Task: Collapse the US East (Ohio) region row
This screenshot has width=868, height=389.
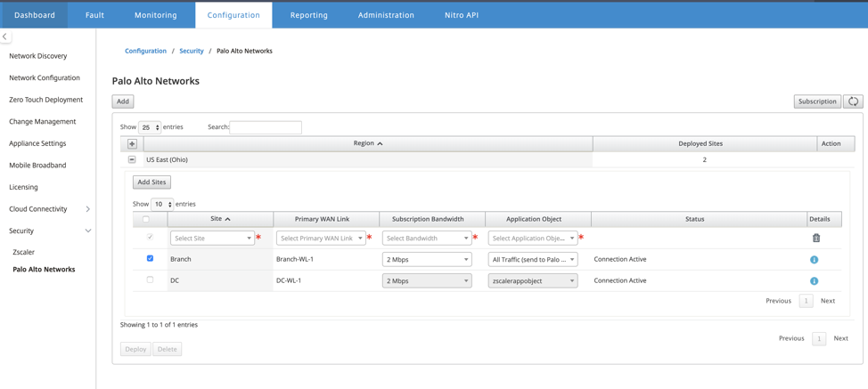Action: (x=132, y=159)
